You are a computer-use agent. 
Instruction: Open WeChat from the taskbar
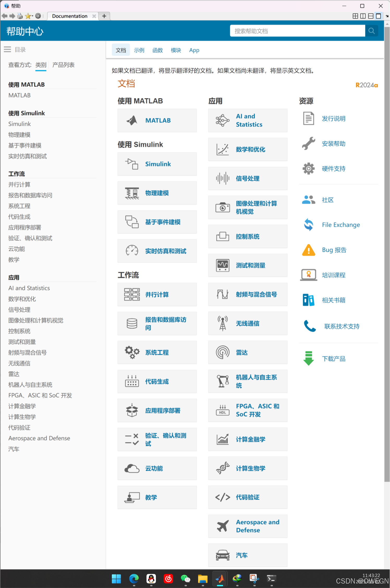click(185, 579)
